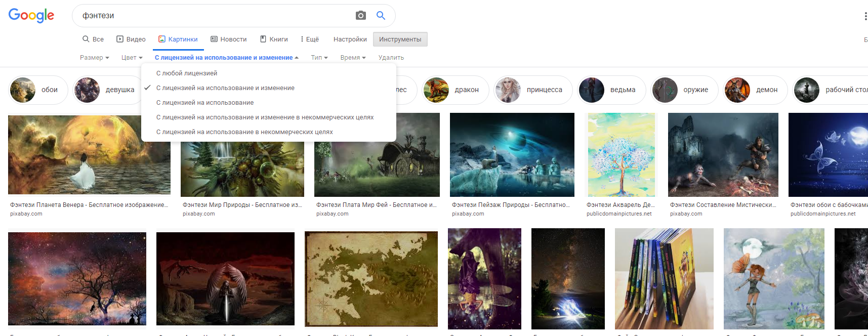The height and width of the screenshot is (336, 868).
Task: Click the Google logo
Action: (31, 16)
